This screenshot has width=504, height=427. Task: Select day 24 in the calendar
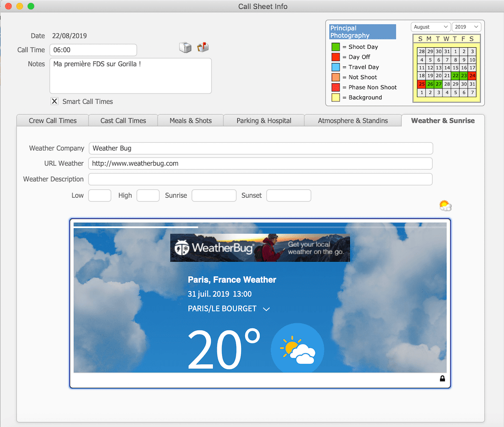click(x=472, y=76)
